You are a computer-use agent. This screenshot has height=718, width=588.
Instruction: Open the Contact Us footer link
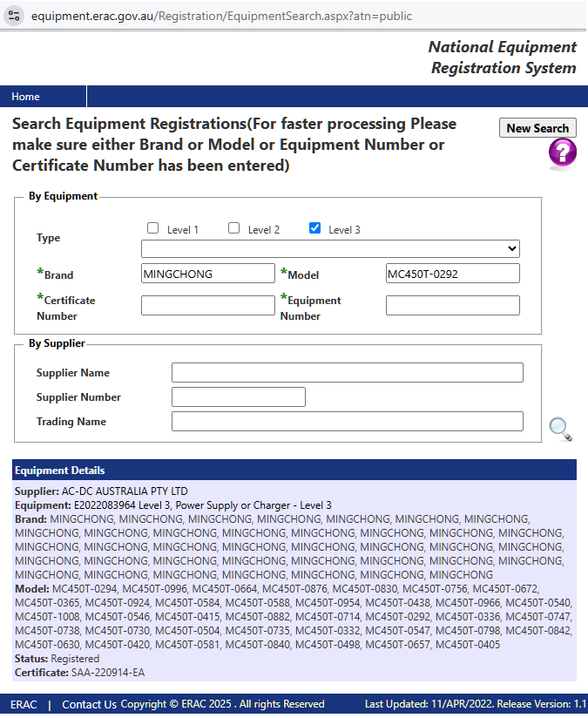tap(90, 704)
